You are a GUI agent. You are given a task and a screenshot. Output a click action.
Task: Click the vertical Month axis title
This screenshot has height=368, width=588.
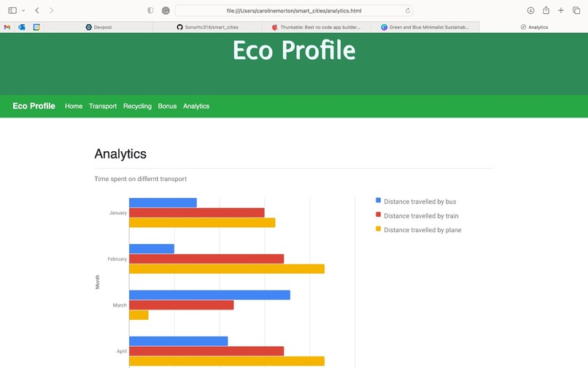click(98, 282)
